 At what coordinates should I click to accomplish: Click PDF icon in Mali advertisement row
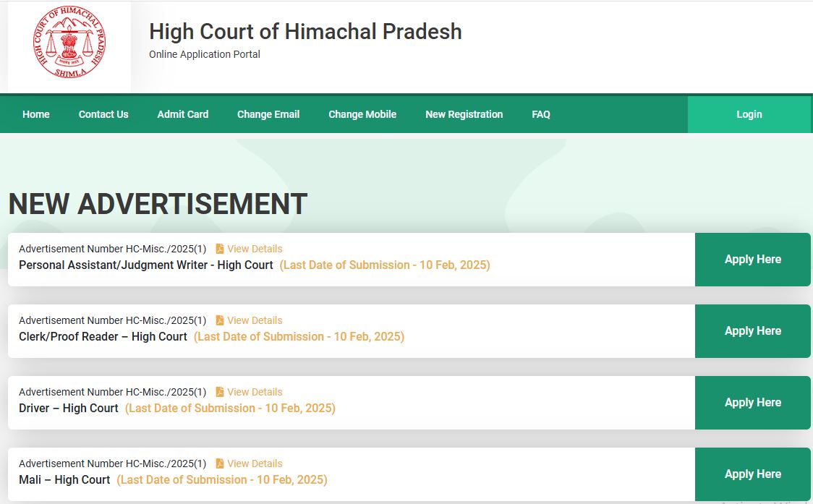[220, 464]
